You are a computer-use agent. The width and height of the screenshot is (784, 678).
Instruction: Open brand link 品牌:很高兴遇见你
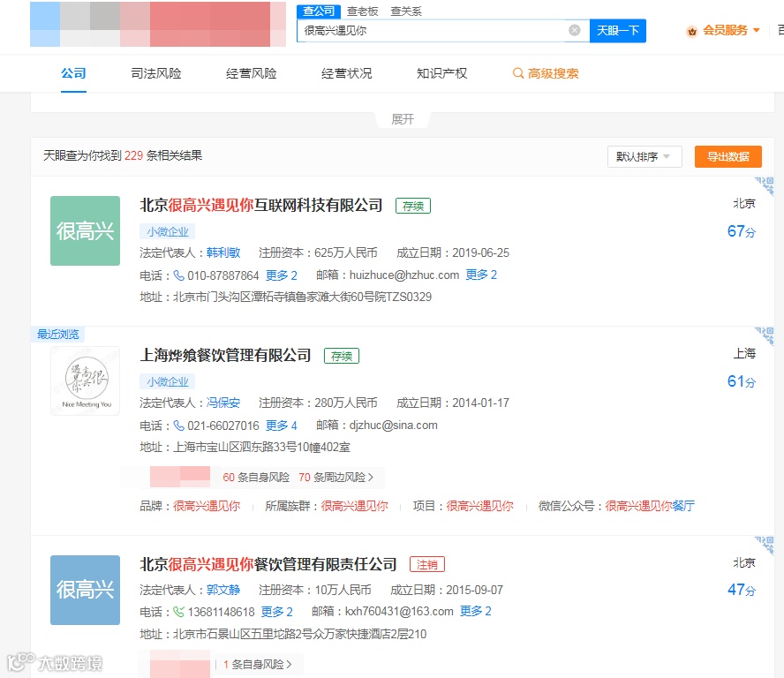point(207,506)
